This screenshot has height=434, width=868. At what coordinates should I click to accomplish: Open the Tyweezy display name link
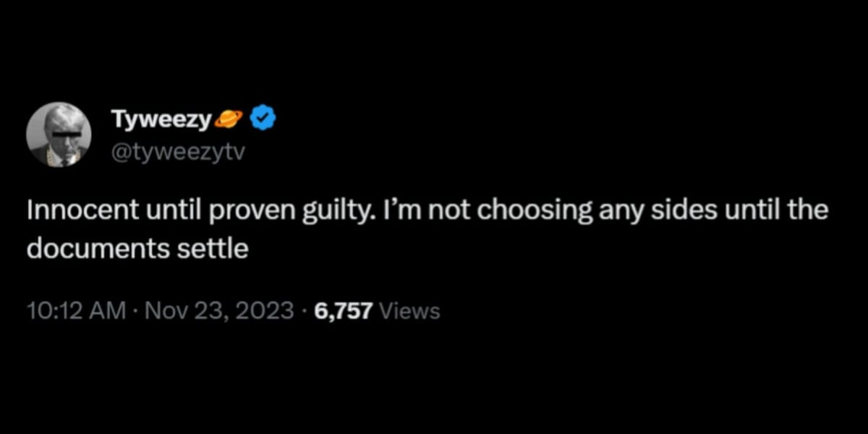coord(160,117)
